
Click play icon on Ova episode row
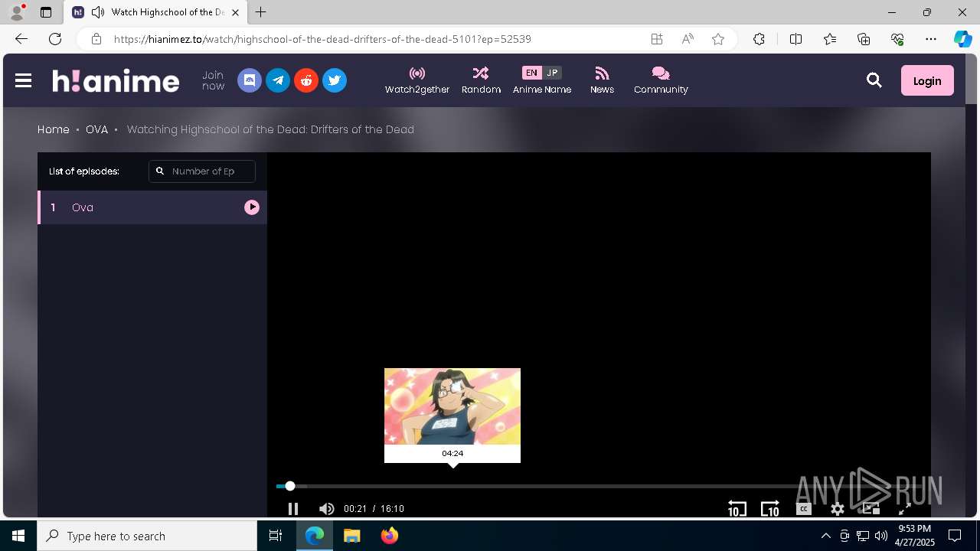252,207
